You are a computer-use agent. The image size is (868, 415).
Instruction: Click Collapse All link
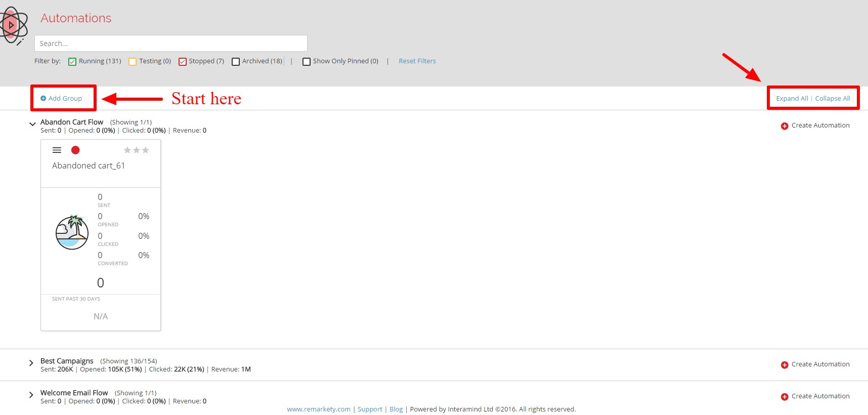(x=833, y=99)
